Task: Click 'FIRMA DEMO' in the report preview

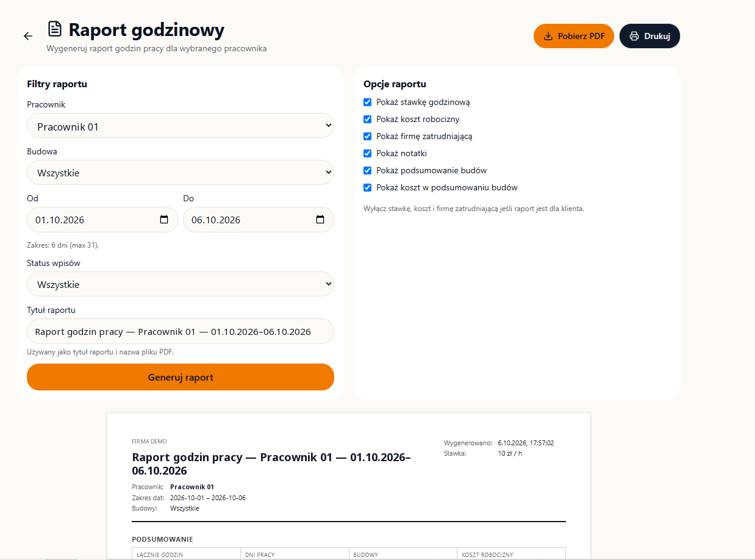Action: click(149, 441)
